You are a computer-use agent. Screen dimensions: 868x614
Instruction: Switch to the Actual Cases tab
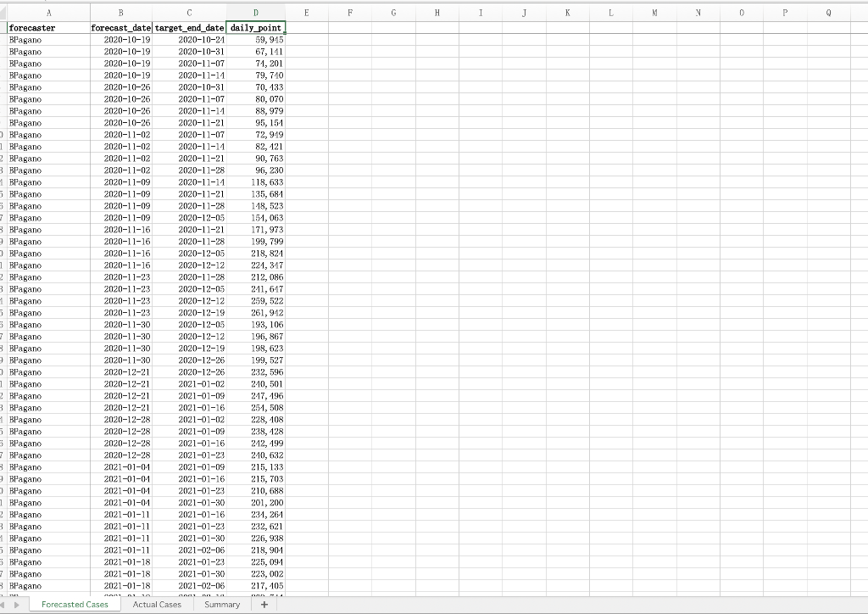click(x=158, y=605)
